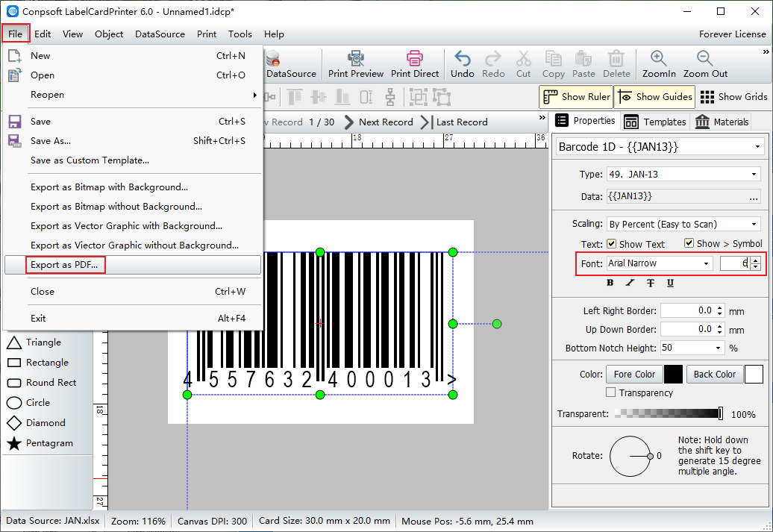Open the Tools menu
This screenshot has width=773, height=532.
(x=240, y=34)
